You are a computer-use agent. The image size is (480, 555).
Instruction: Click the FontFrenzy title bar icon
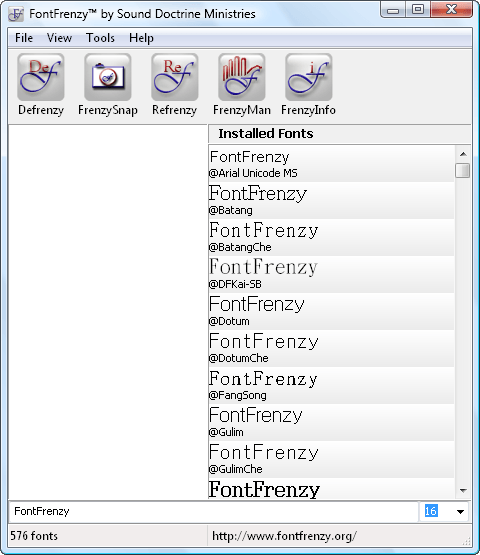[x=16, y=14]
